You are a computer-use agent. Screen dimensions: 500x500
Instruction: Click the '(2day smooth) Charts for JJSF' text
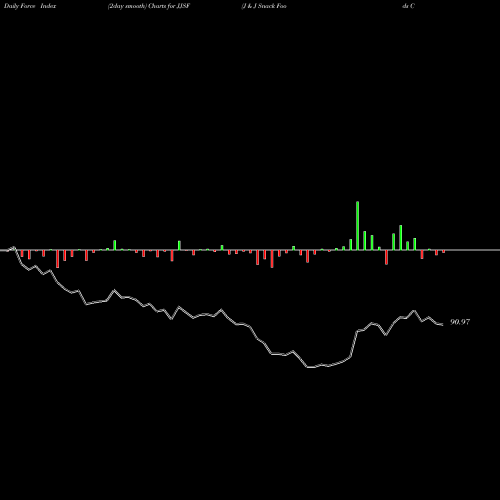(x=149, y=6)
